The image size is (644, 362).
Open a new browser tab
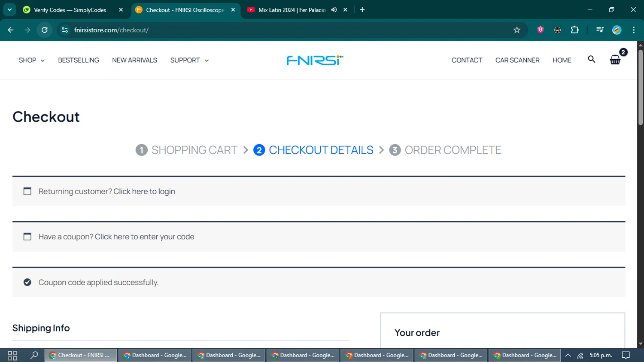(x=362, y=10)
